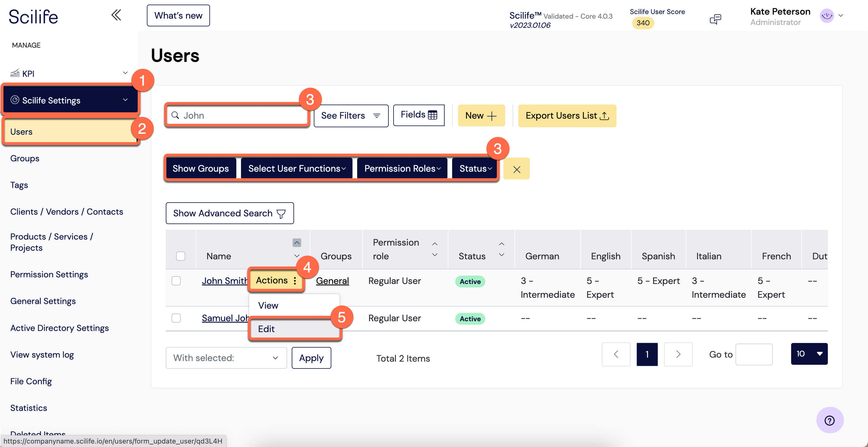Open the Actions menu for John Smith
Screen dimensions: 868x447
point(276,280)
